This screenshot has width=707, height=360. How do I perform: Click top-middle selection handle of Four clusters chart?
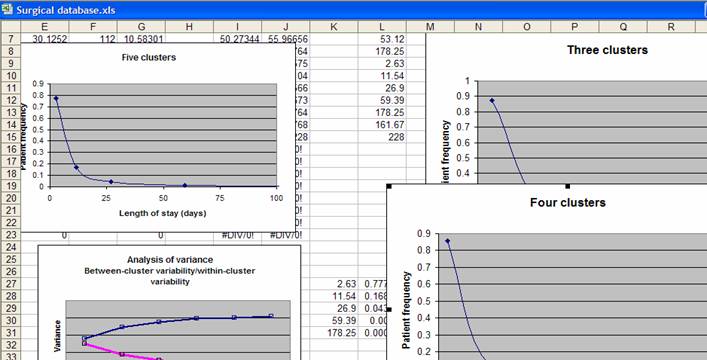pos(568,186)
